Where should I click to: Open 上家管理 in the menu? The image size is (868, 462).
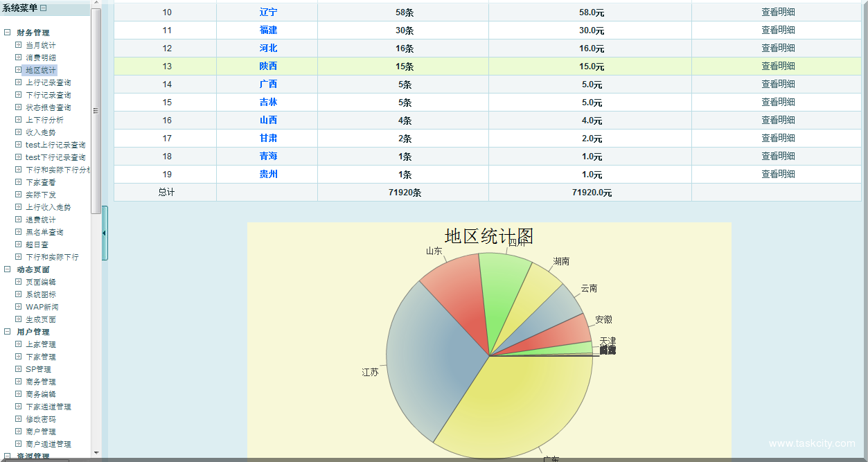coord(41,344)
